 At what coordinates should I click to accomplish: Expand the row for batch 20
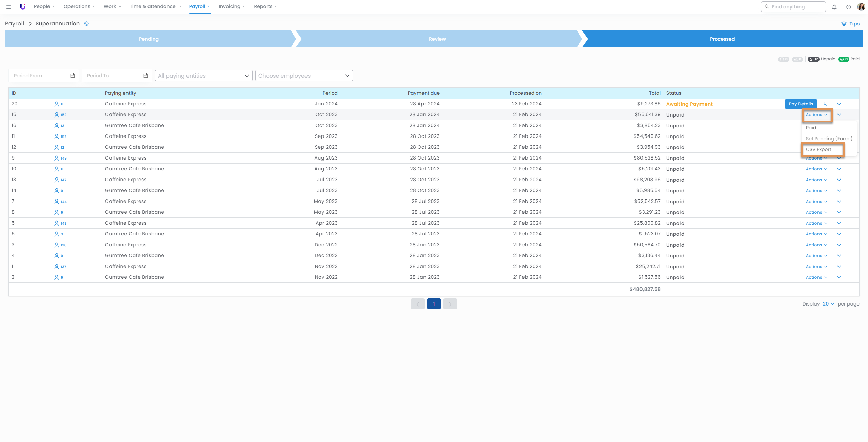pos(839,104)
